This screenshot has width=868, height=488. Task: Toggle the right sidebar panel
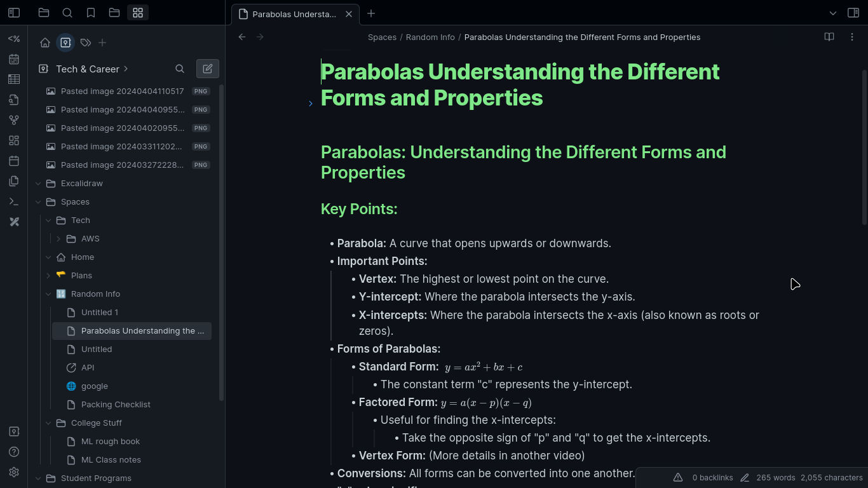[x=853, y=13]
